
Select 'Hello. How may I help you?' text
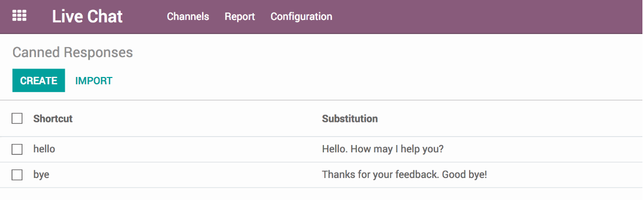(383, 149)
